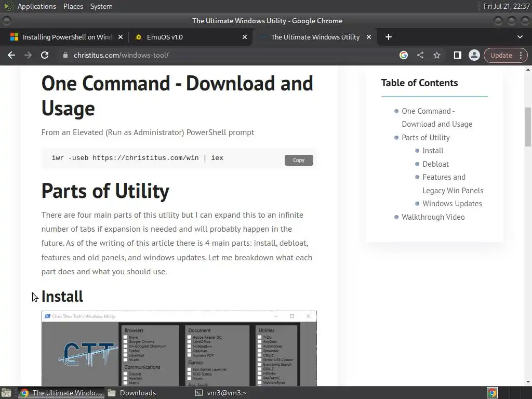Switch to the EmuOS v1.0 tab
The height and width of the screenshot is (399, 532).
190,37
